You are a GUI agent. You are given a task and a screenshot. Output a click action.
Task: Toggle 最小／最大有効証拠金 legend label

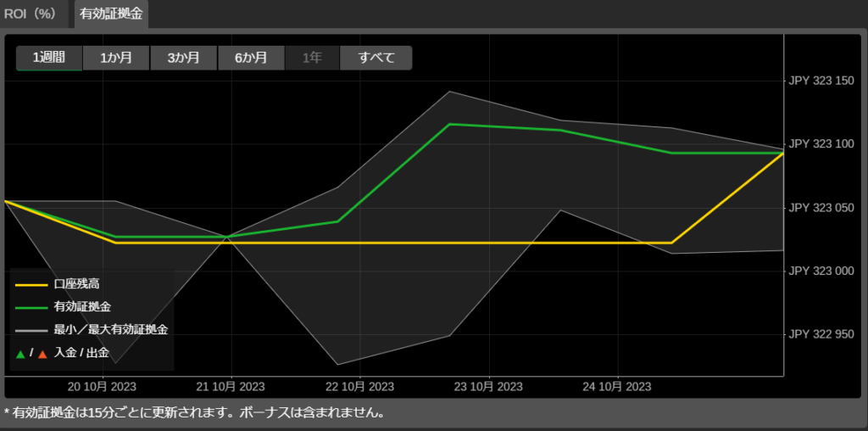(x=110, y=329)
